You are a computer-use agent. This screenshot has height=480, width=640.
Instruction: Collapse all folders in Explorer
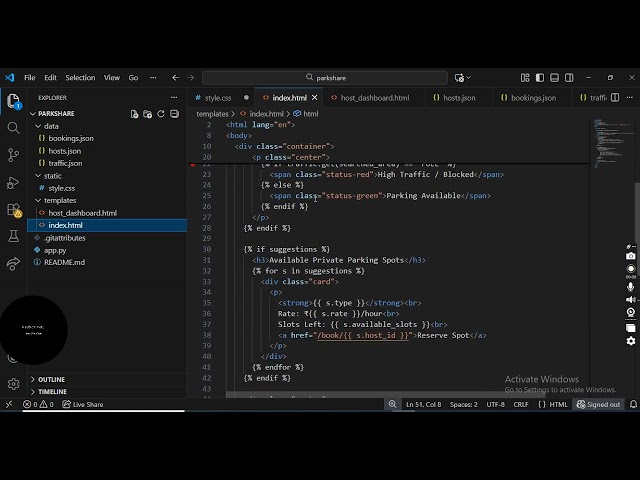174,114
